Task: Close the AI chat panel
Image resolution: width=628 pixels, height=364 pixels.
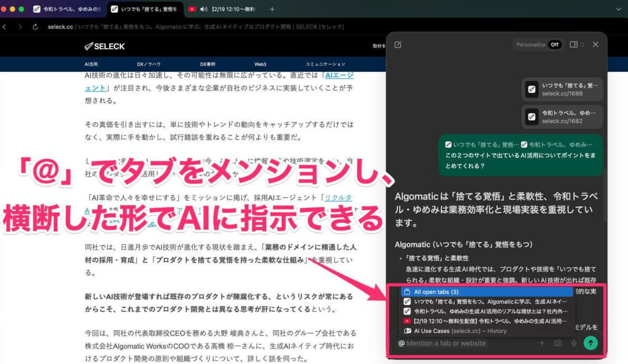Action: [596, 44]
